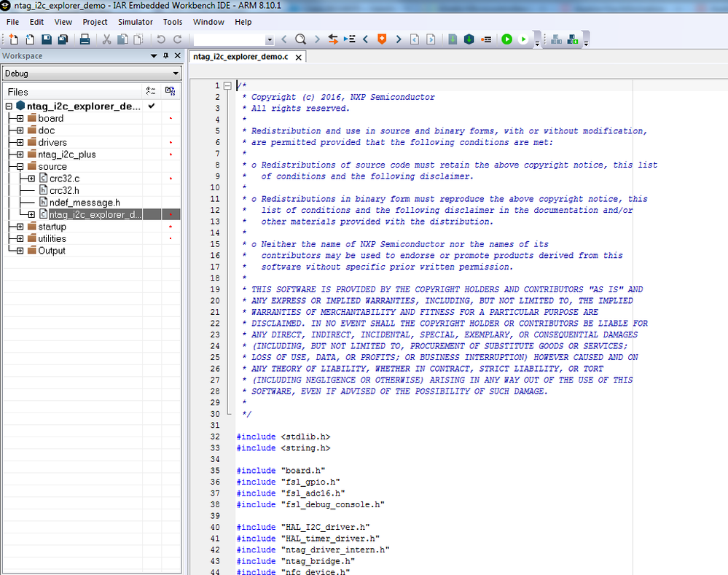Expand the doc folder
This screenshot has width=728, height=575.
tap(20, 130)
